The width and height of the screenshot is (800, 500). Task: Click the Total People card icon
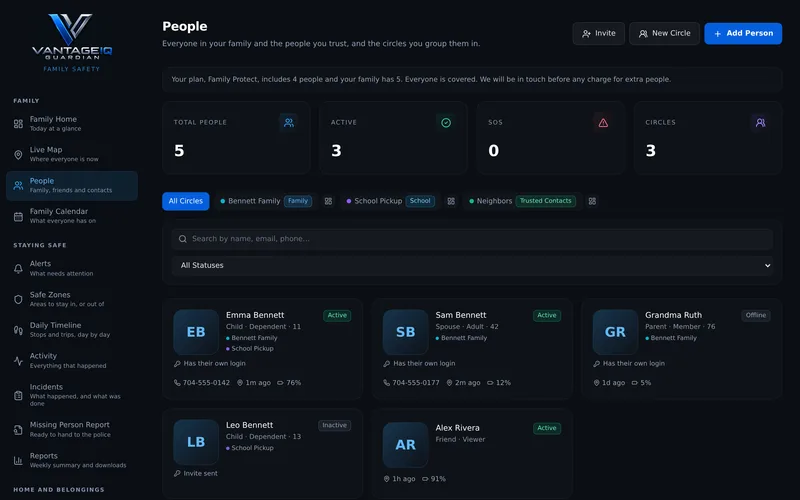coord(289,122)
